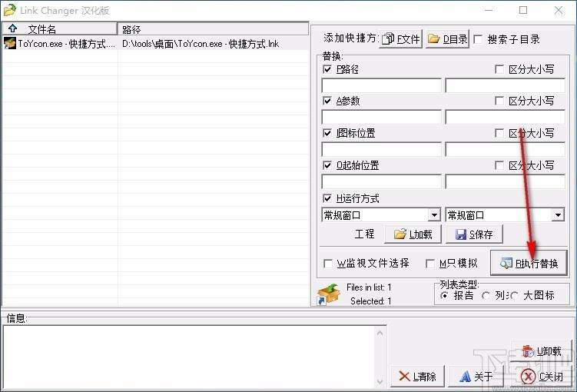Click the left 参数 search input field
Image resolution: width=577 pixels, height=392 pixels.
click(381, 117)
